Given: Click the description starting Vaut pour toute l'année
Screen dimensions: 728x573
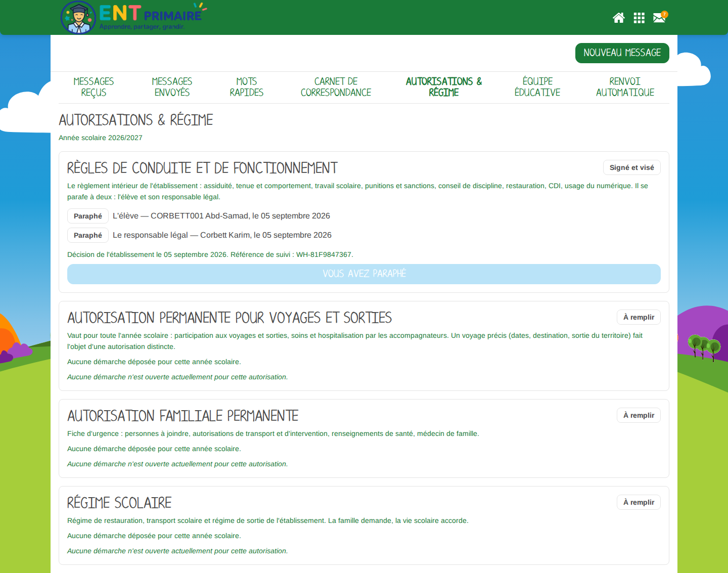Looking at the screenshot, I should tap(355, 341).
